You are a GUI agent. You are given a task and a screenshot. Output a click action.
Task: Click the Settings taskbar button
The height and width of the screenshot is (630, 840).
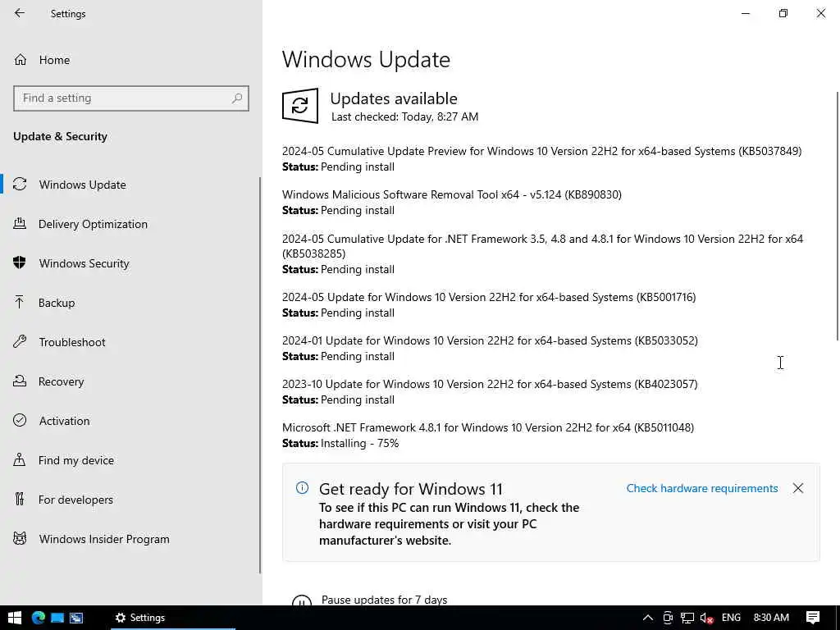pos(172,618)
